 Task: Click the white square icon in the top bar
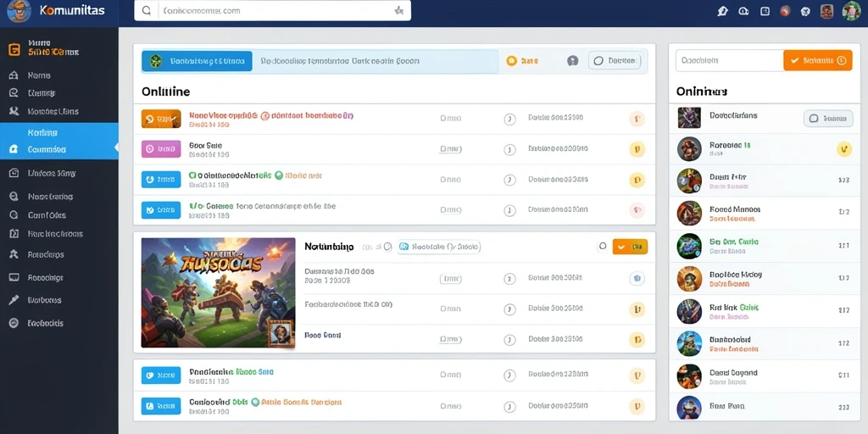[x=765, y=10]
